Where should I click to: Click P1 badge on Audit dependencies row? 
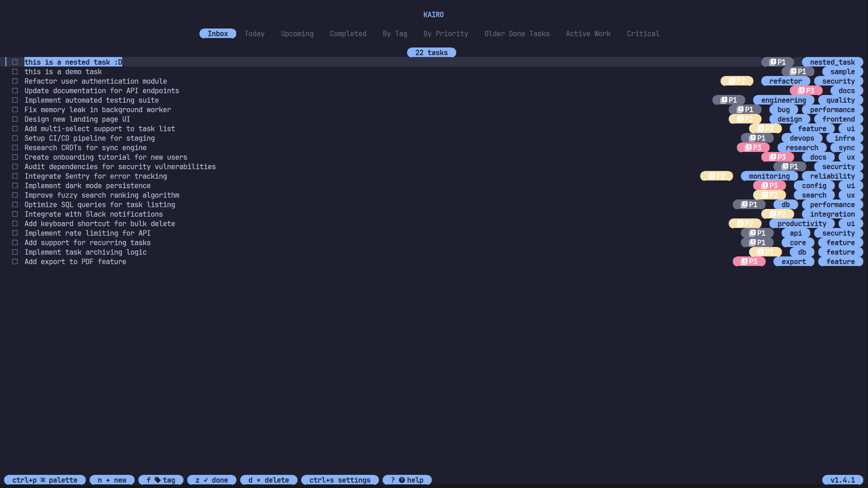pos(790,166)
